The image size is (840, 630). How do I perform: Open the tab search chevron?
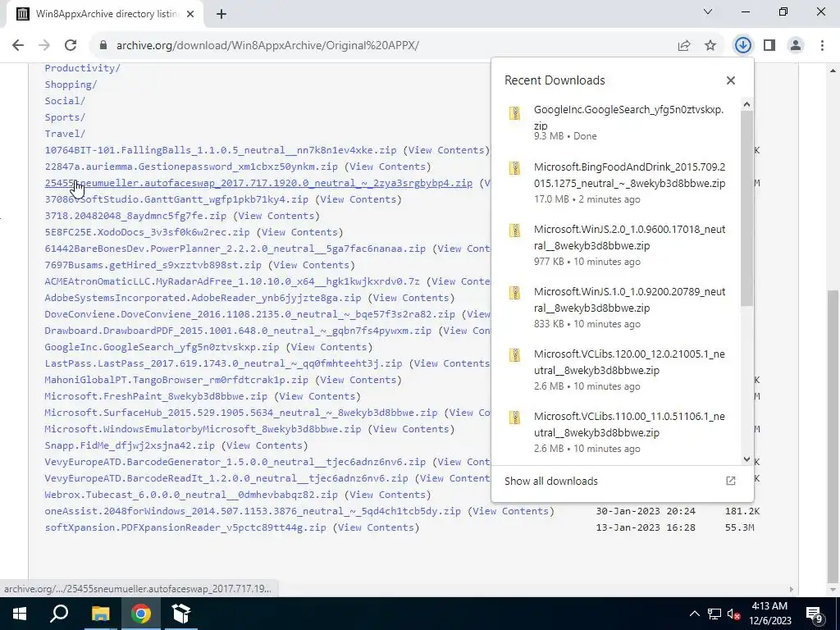[x=708, y=11]
